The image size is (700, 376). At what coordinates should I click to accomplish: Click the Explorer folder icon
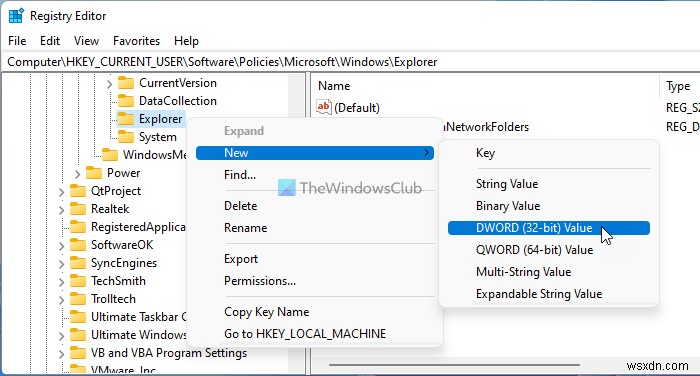(x=126, y=119)
